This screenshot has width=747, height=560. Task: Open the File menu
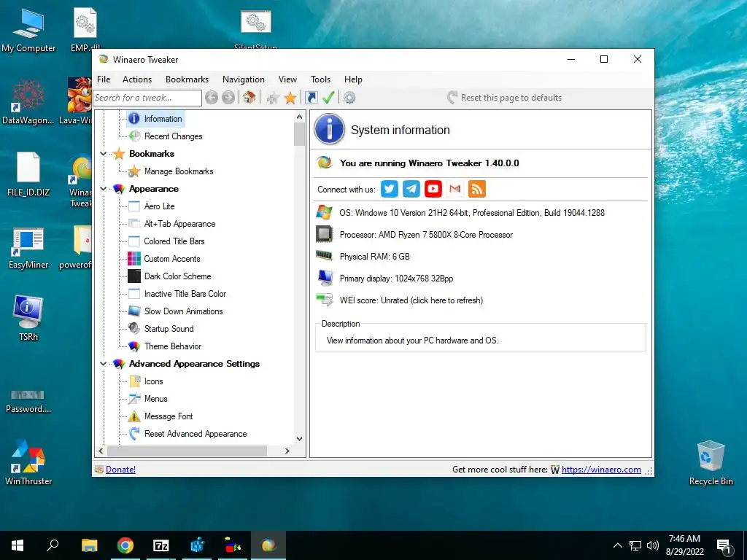[104, 79]
